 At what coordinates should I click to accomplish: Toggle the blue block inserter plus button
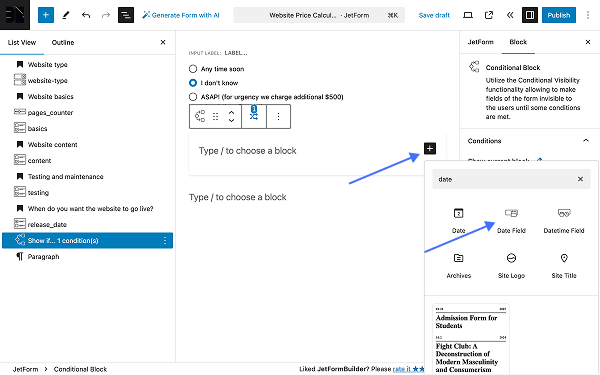tap(46, 15)
